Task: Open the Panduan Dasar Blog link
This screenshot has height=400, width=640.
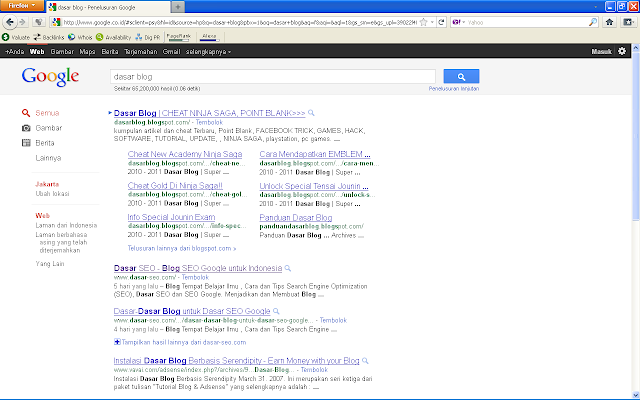Action: coord(296,218)
